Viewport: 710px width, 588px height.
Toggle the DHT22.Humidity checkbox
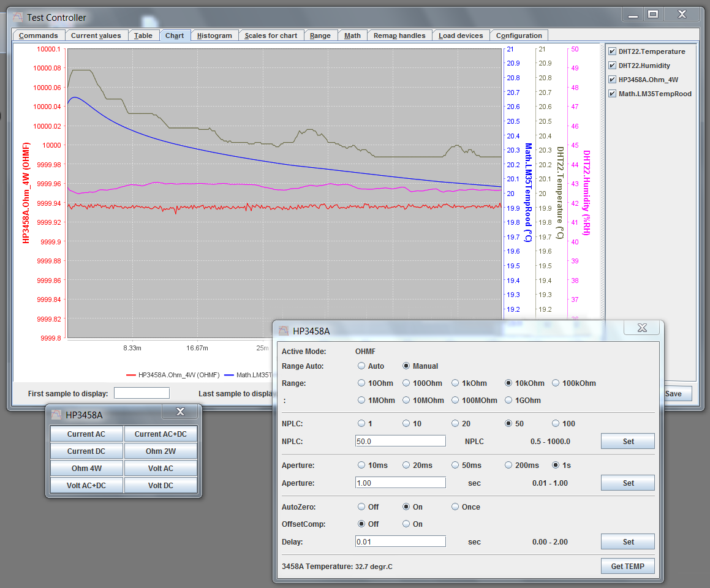tap(613, 66)
